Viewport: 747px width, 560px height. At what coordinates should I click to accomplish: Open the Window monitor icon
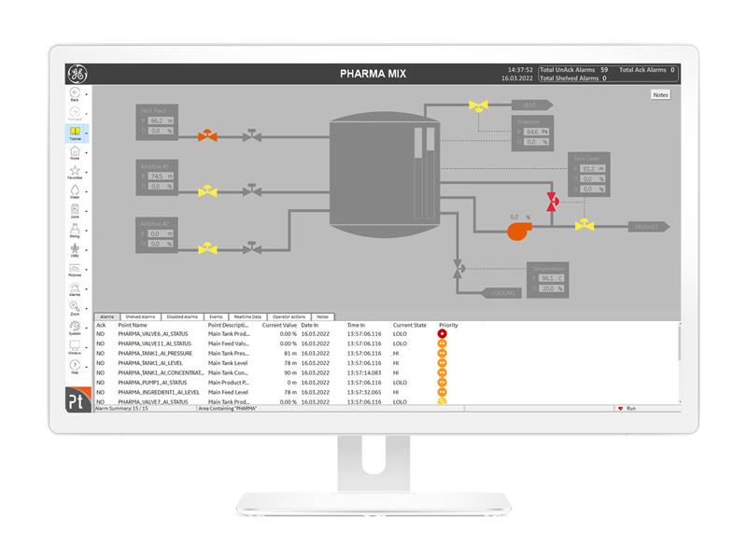point(75,345)
